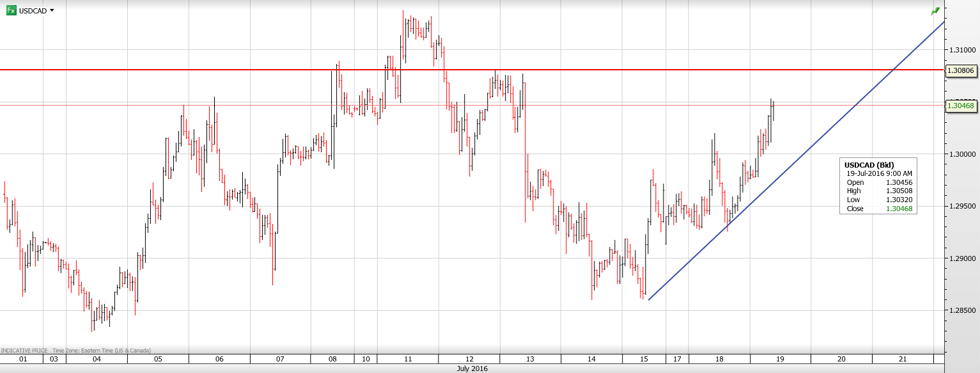Click the green 1.30468 current price tag
Image resolution: width=980 pixels, height=373 pixels.
click(960, 106)
